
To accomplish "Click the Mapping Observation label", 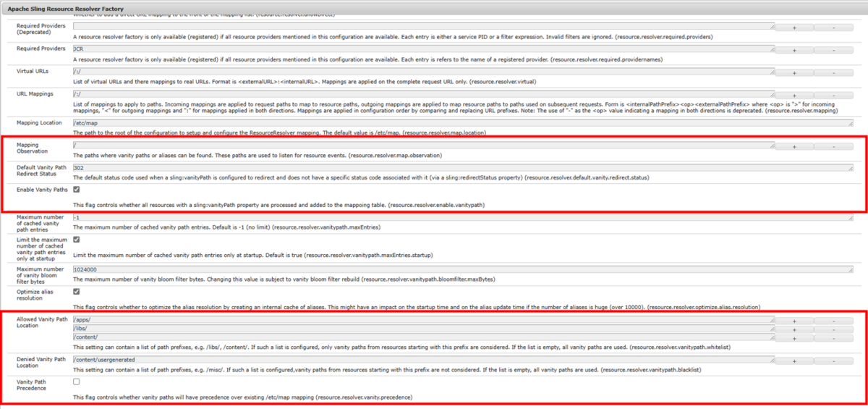I will pyautogui.click(x=32, y=148).
